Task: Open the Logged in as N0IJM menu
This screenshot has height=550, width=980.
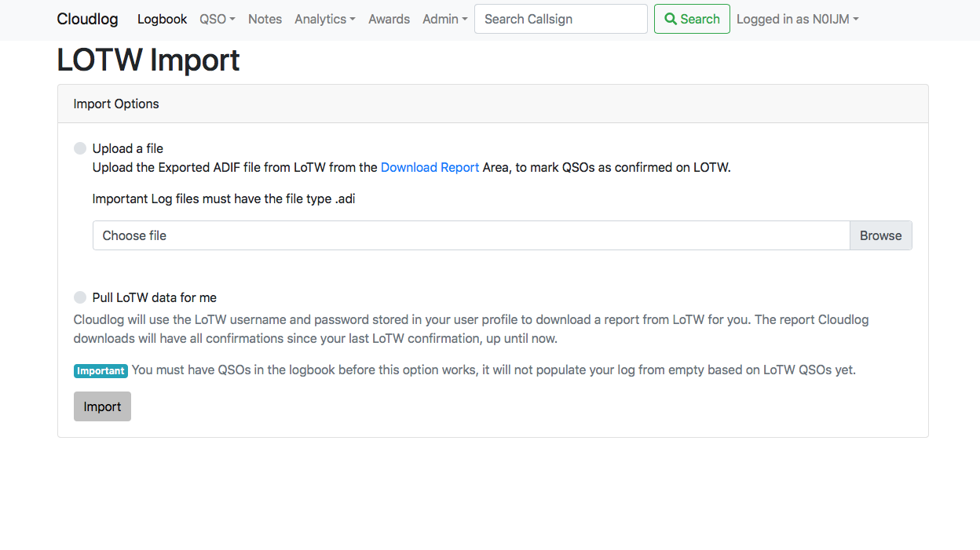Action: (x=797, y=19)
